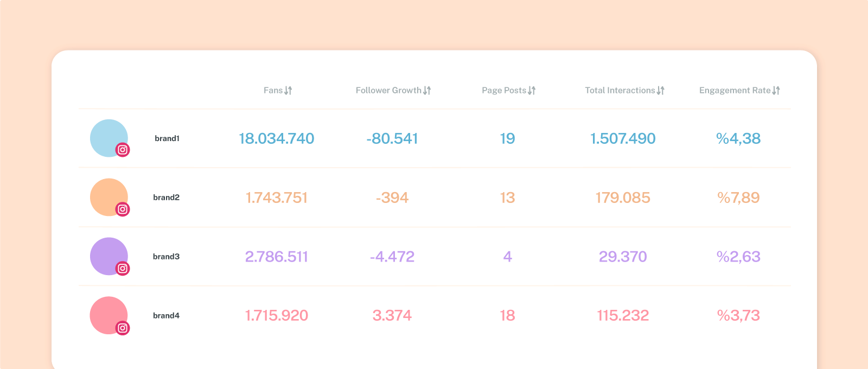Click the sort arrows beside Engagement Rate

pyautogui.click(x=777, y=90)
